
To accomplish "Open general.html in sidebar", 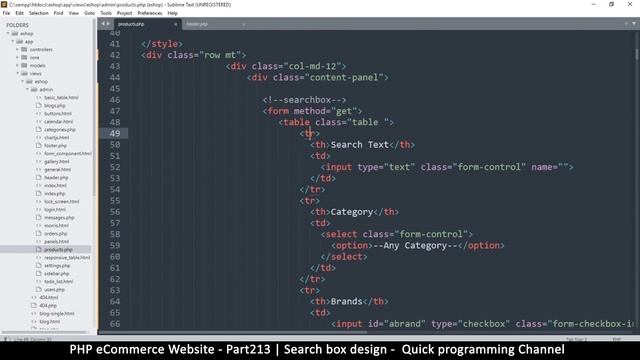I will (x=58, y=170).
